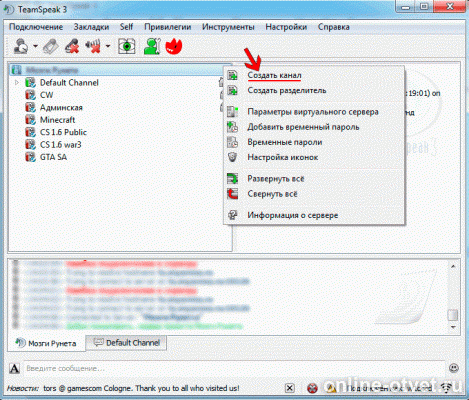Close the news ticker X button
This screenshot has height=400, width=469.
point(290,388)
